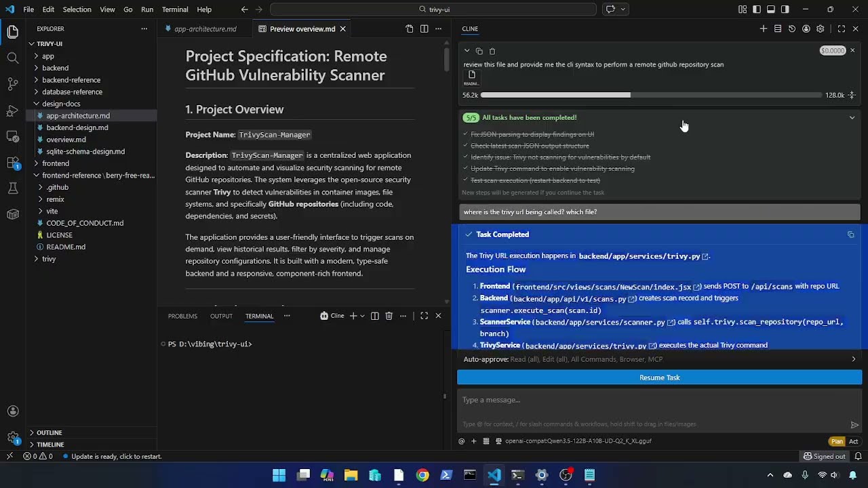Viewport: 868px width, 488px height.
Task: Click the trivy-ui command center search
Action: click(x=433, y=9)
